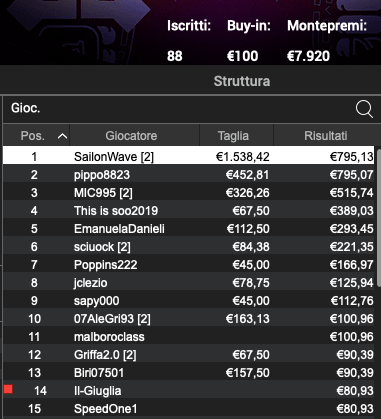381x419 pixels.
Task: Select malboroclass in position 11
Action: (x=189, y=336)
